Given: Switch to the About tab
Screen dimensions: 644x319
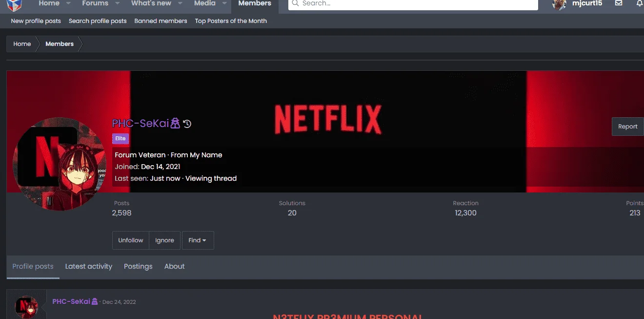Looking at the screenshot, I should [x=175, y=266].
